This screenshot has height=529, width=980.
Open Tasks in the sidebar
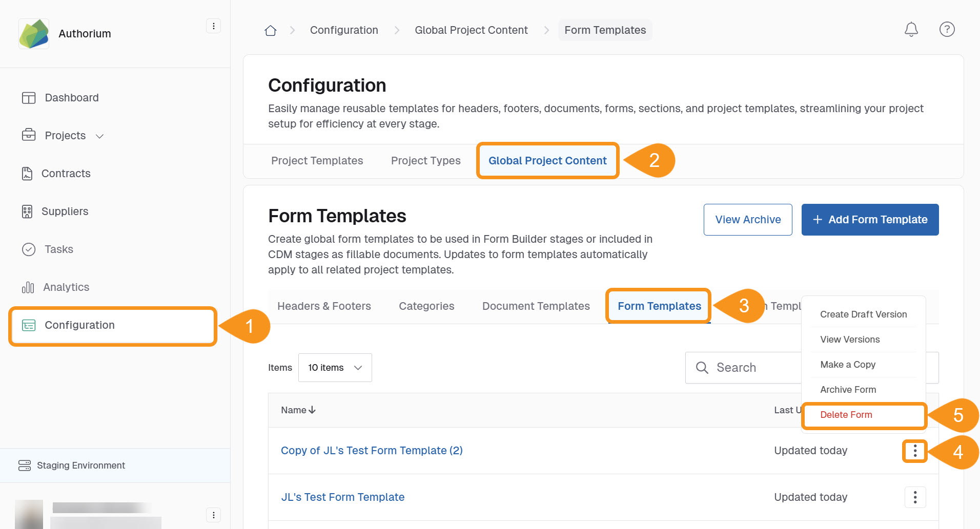(x=58, y=249)
